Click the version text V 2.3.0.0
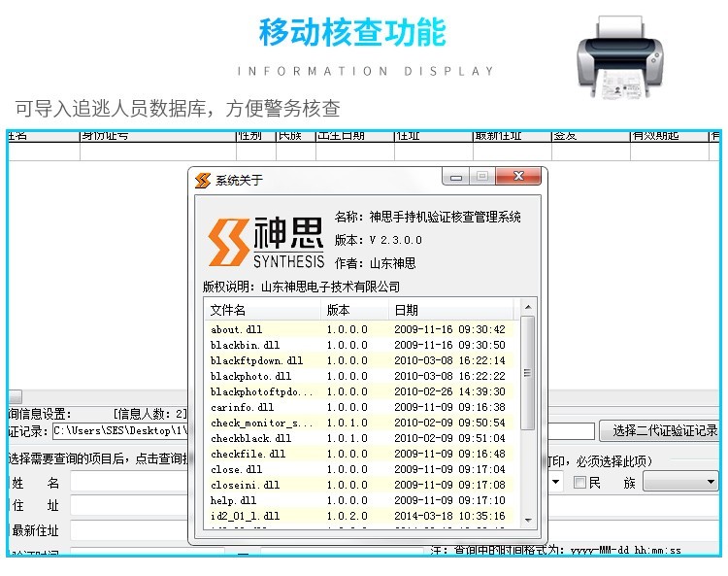The width and height of the screenshot is (728, 576). click(396, 240)
